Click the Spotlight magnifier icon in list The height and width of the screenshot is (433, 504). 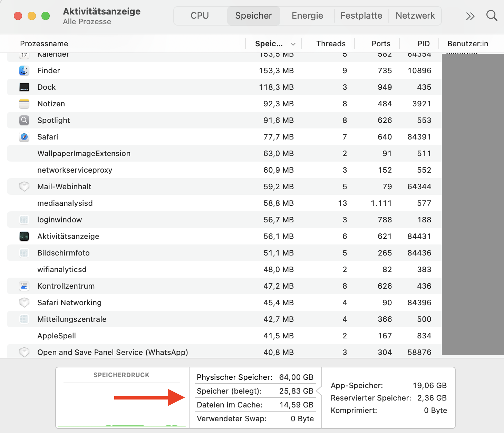(24, 120)
